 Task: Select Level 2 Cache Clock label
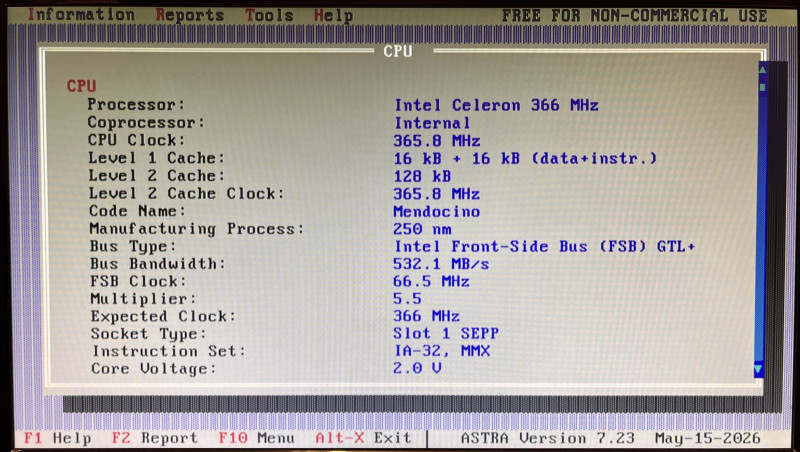tap(186, 193)
